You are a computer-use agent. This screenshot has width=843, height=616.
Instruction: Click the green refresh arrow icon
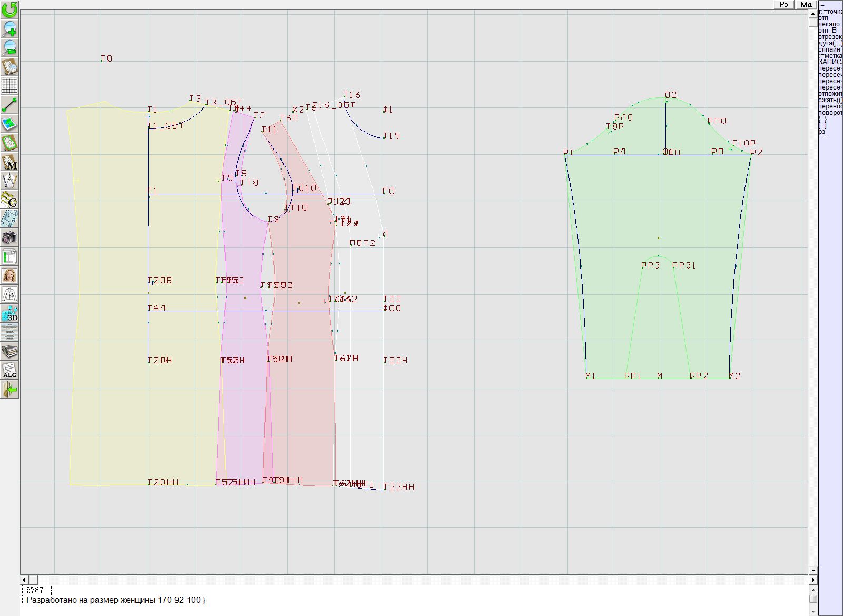9,9
